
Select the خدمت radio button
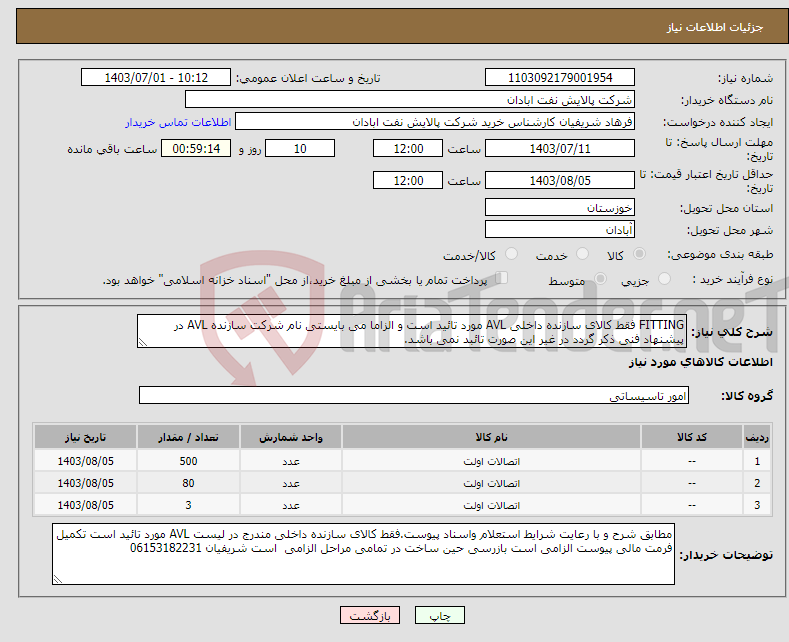(x=582, y=254)
